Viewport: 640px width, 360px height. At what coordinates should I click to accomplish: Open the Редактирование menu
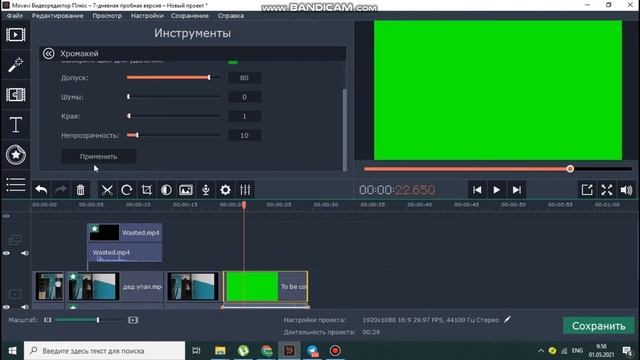point(58,16)
